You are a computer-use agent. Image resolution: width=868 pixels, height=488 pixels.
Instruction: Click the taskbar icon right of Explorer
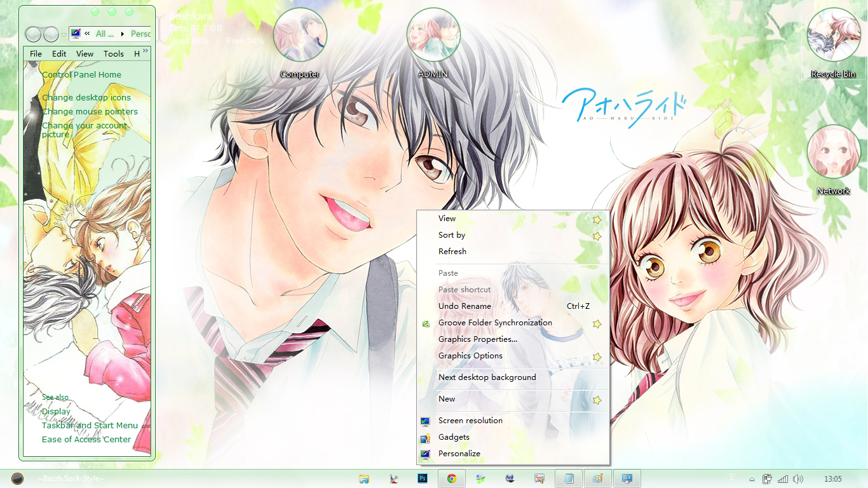pyautogui.click(x=393, y=478)
